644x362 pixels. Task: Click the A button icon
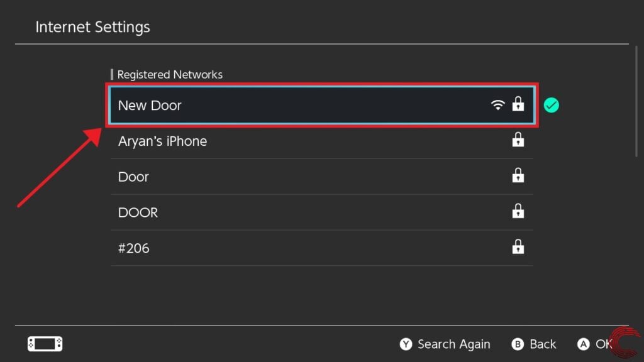[583, 344]
